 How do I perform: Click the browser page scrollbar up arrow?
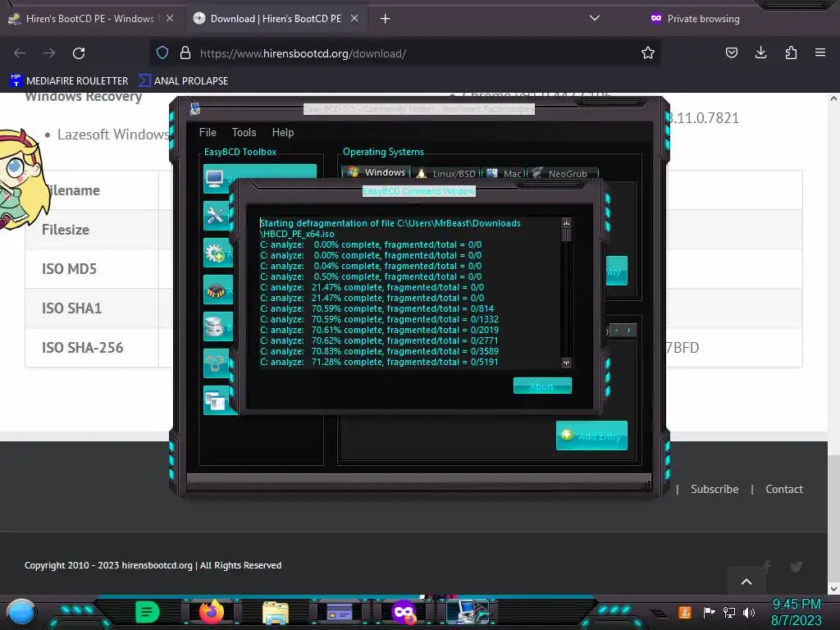point(833,98)
